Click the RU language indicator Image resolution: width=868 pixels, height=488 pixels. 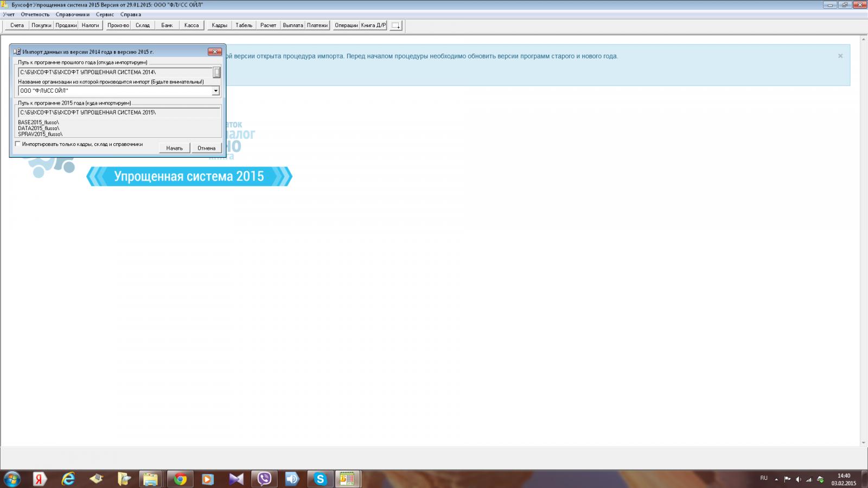click(x=764, y=478)
